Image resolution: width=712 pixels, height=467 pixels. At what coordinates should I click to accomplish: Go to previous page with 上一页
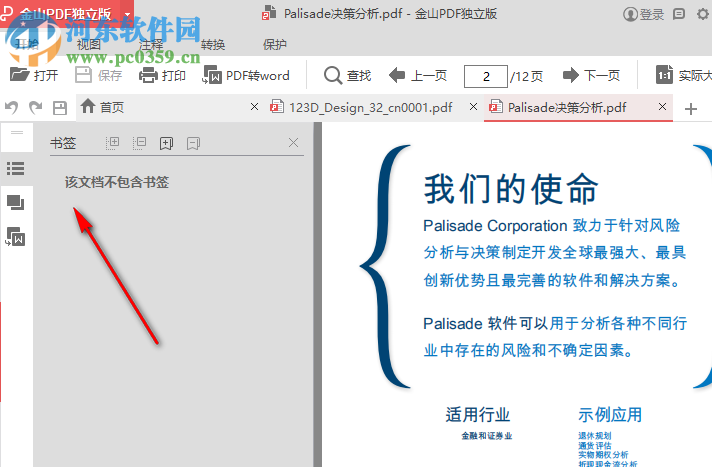tap(418, 75)
